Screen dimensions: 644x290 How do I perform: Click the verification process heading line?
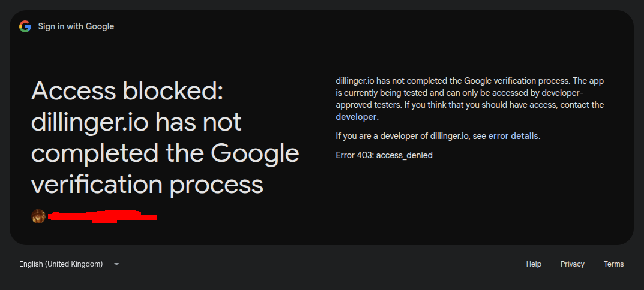147,184
